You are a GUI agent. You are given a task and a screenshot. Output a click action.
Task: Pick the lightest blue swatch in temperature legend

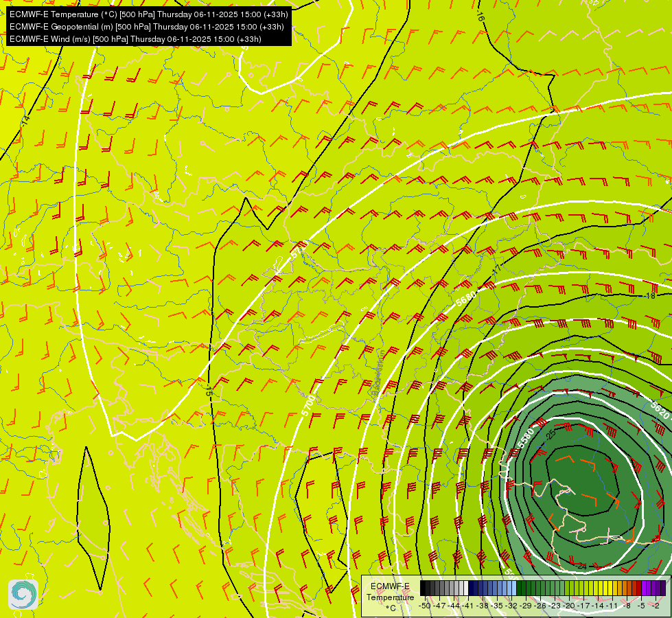coord(514,588)
